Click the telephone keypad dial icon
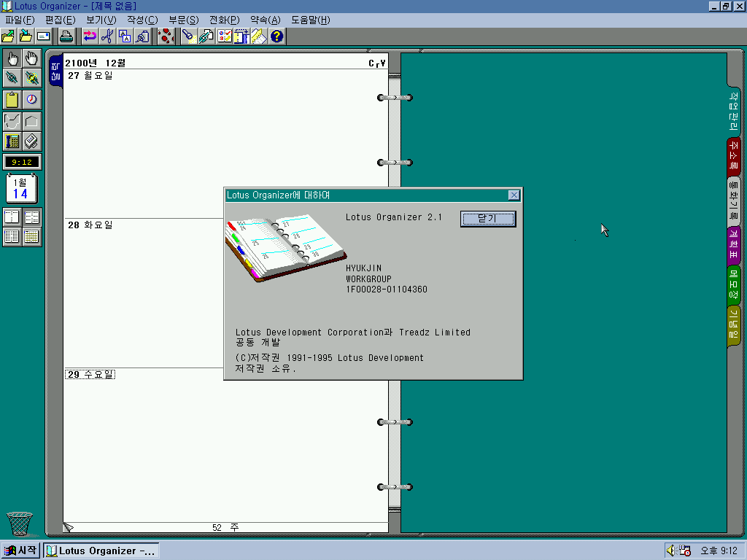The height and width of the screenshot is (560, 747). pos(12,141)
